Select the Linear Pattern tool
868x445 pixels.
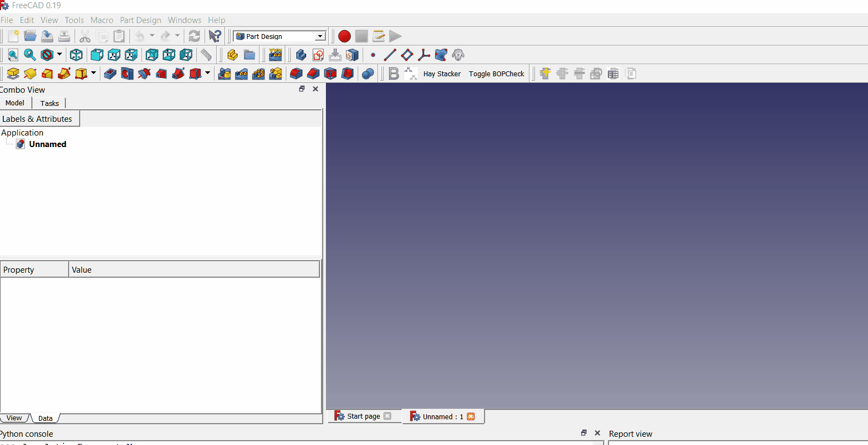point(241,74)
